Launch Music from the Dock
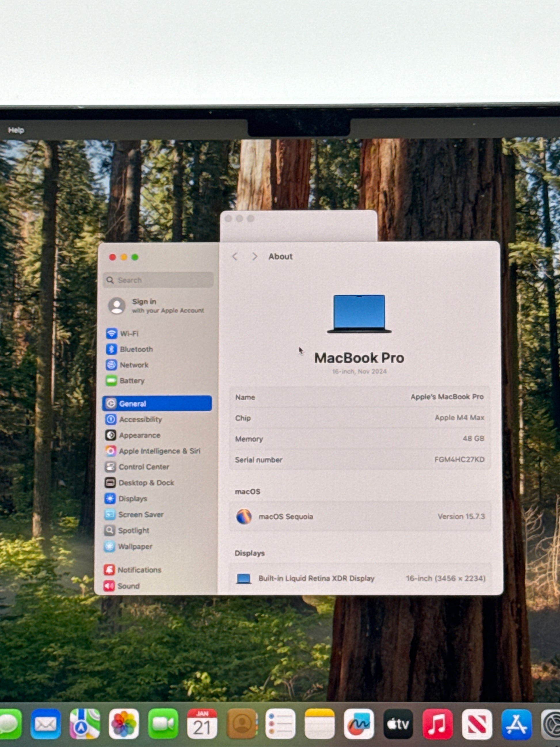Viewport: 560px width, 747px height. tap(437, 724)
